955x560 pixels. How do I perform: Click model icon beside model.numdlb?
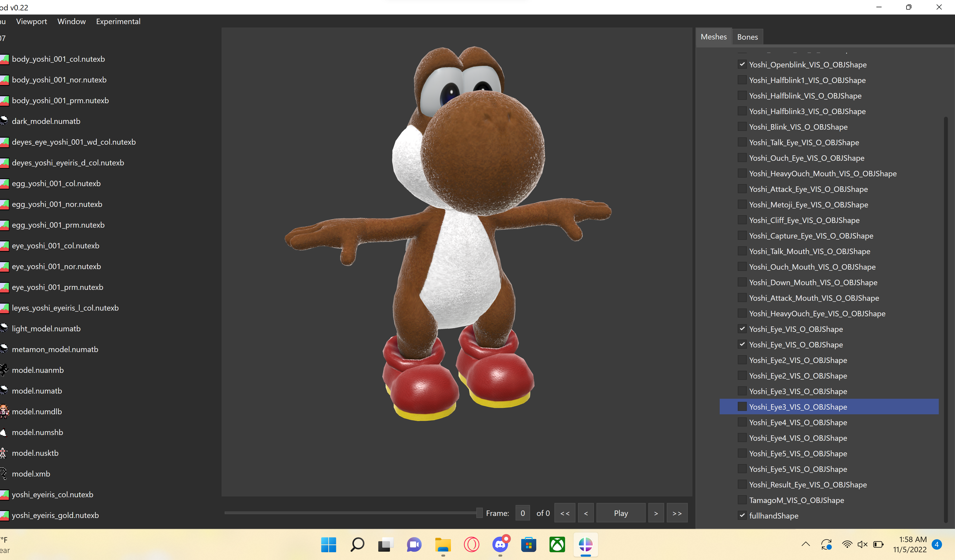[x=4, y=412]
